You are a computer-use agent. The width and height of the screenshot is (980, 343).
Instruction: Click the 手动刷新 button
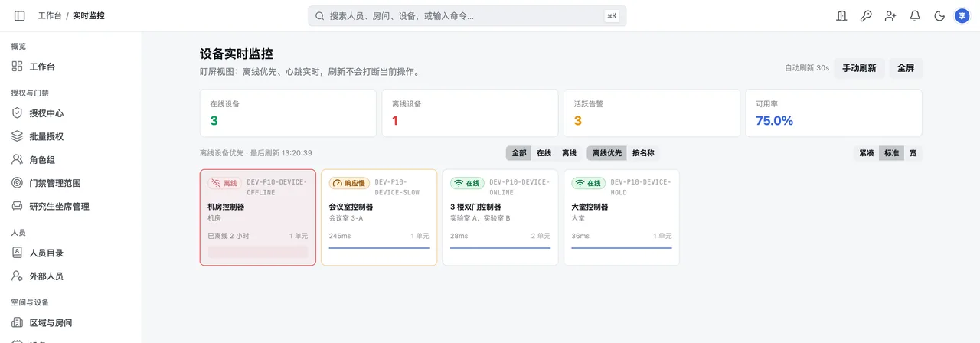point(859,68)
